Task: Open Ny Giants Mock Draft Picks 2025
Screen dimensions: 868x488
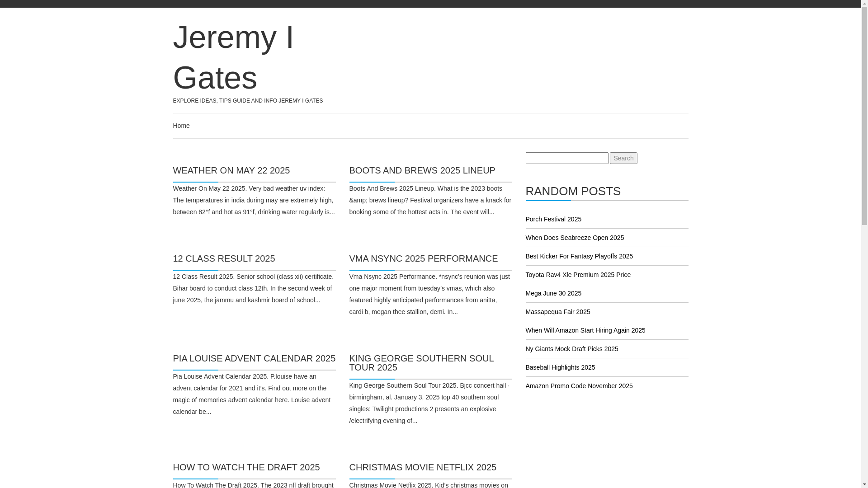Action: [571, 349]
